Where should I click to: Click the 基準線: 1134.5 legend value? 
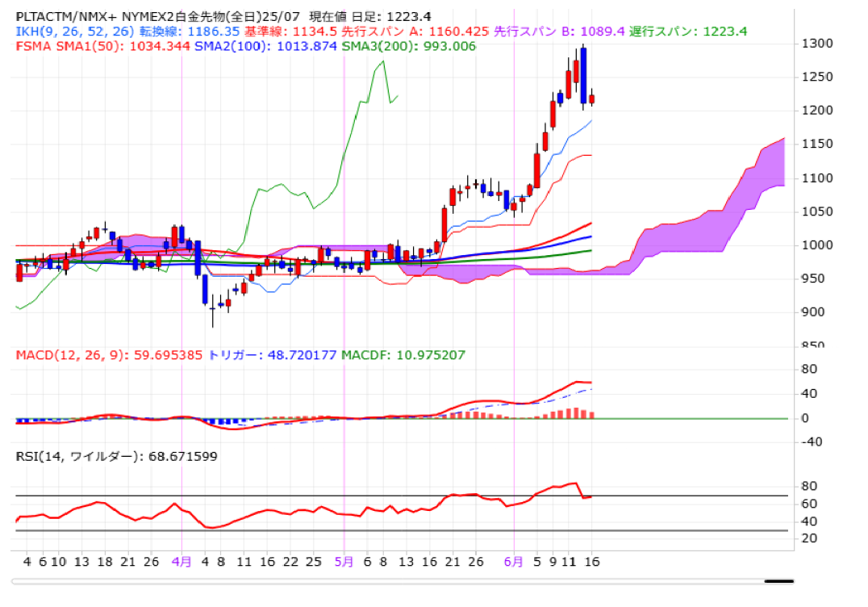pos(290,31)
